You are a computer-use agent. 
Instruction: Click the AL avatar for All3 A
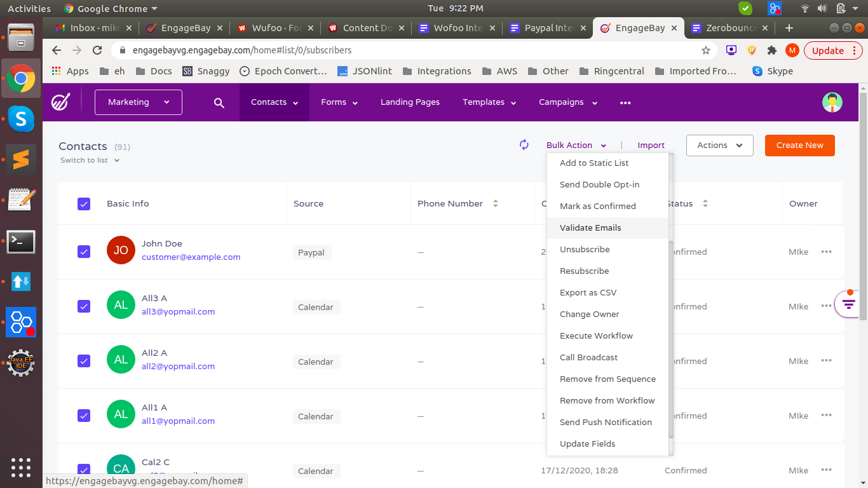coord(121,305)
